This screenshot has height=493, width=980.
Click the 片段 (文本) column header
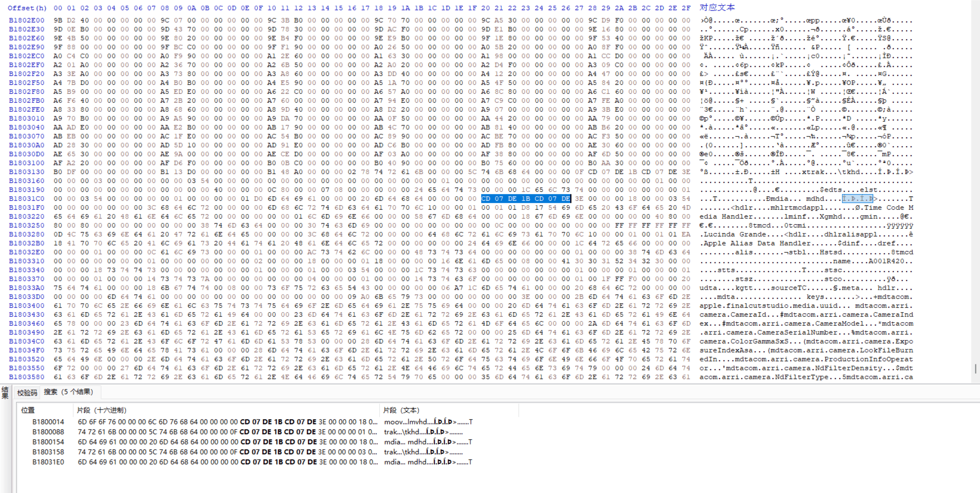click(x=401, y=410)
